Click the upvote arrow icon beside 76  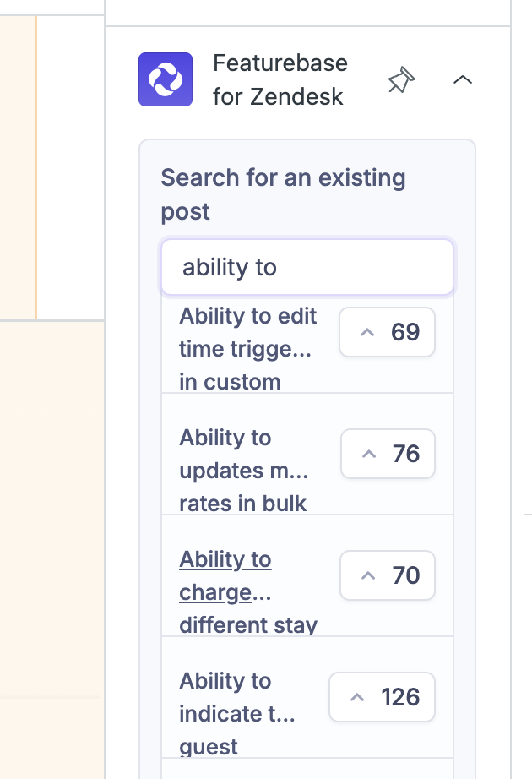(368, 455)
